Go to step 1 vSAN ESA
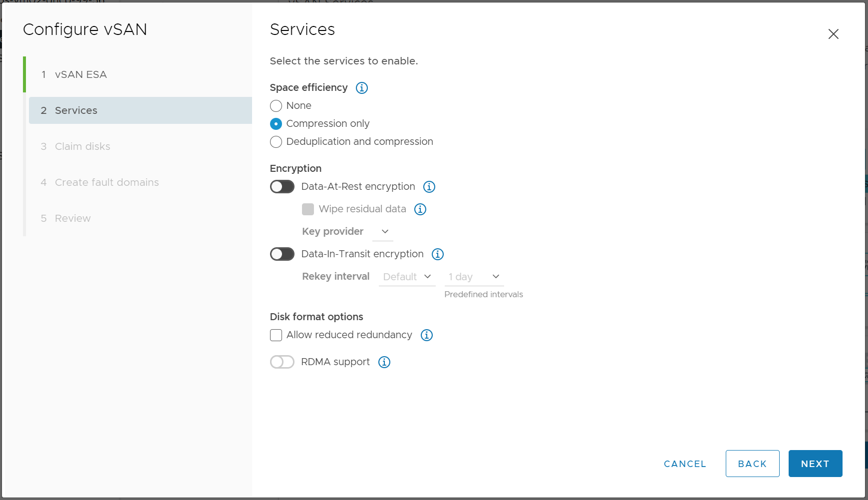The width and height of the screenshot is (868, 500). (x=140, y=74)
